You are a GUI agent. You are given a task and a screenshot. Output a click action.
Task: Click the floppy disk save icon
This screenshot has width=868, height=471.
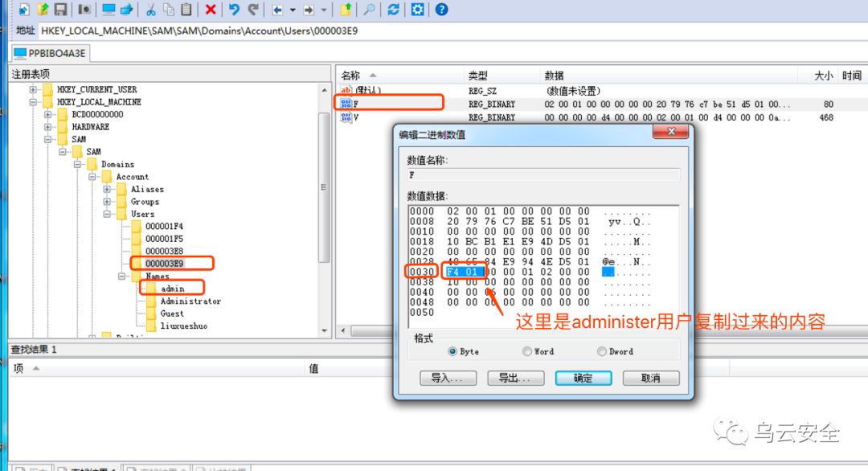(x=60, y=10)
